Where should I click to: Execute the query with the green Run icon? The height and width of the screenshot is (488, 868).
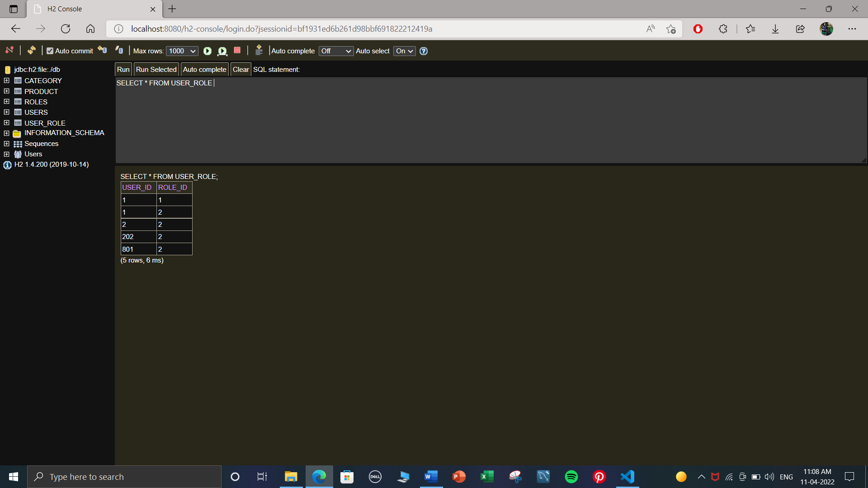tap(208, 51)
